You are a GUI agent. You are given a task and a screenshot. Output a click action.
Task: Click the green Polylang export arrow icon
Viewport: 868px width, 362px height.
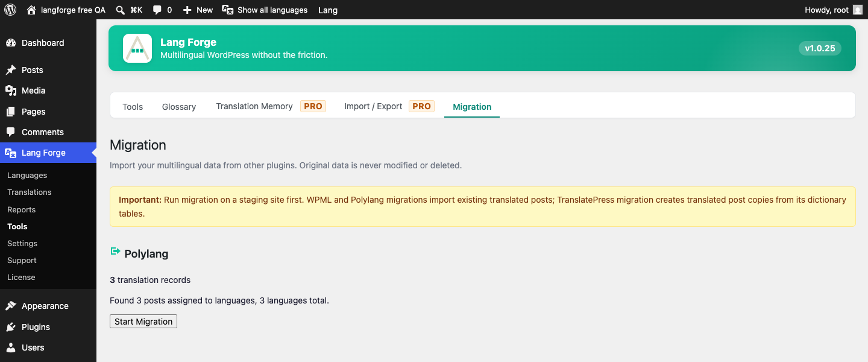(115, 251)
